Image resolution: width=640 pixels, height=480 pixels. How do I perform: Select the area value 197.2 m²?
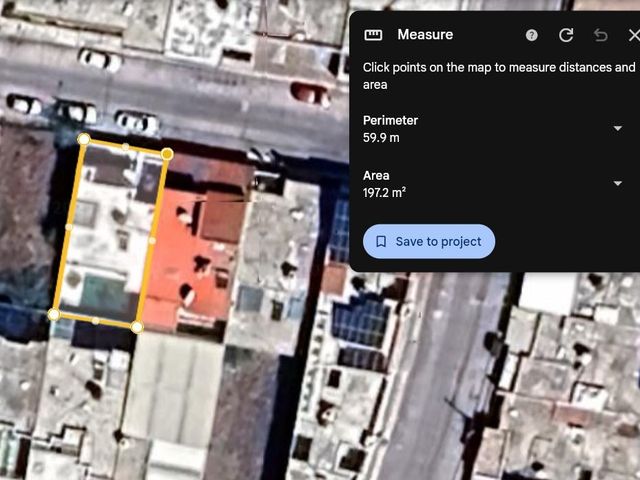[x=384, y=192]
